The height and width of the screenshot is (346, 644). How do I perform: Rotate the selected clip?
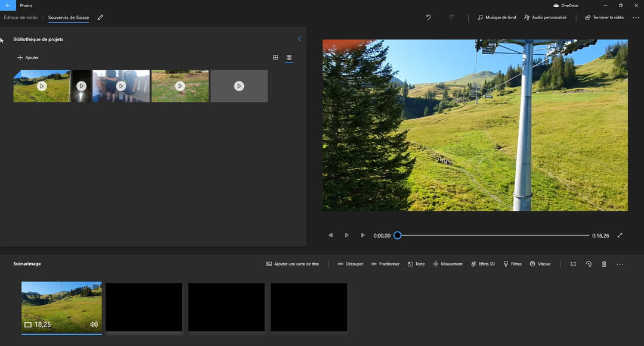(589, 263)
